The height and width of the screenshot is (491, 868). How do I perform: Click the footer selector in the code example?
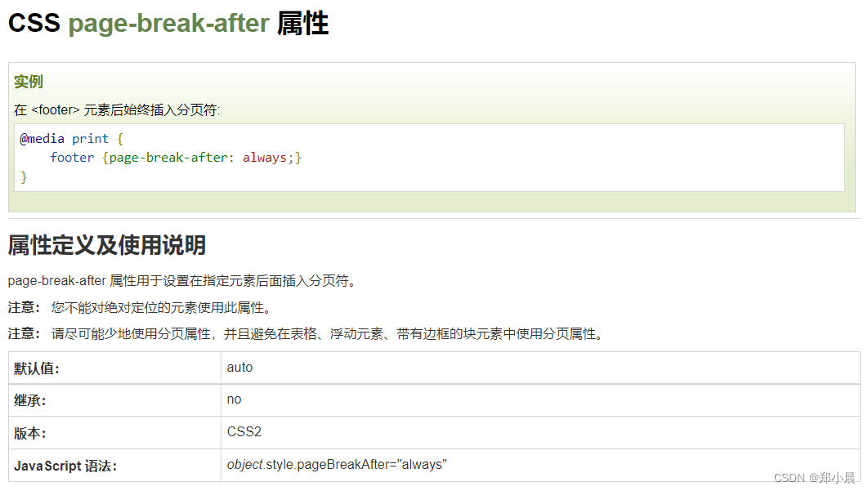point(72,157)
